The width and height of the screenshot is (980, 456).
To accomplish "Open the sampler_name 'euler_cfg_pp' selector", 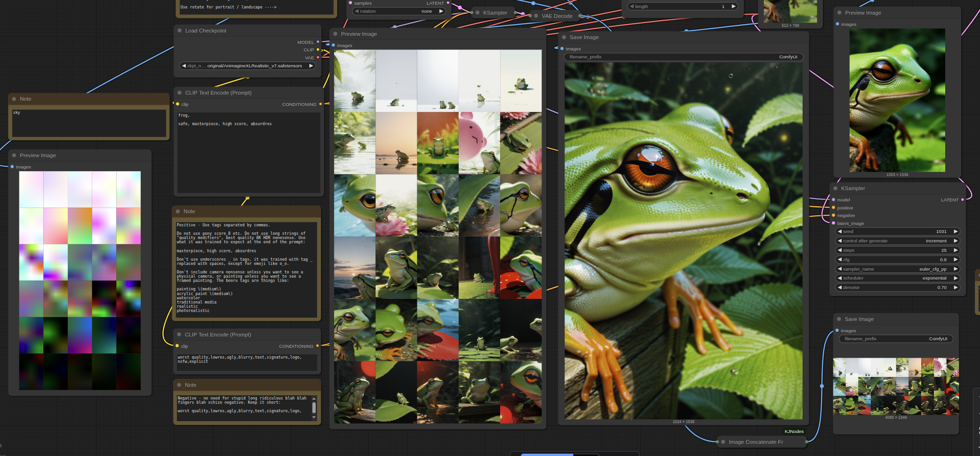I will pyautogui.click(x=898, y=269).
